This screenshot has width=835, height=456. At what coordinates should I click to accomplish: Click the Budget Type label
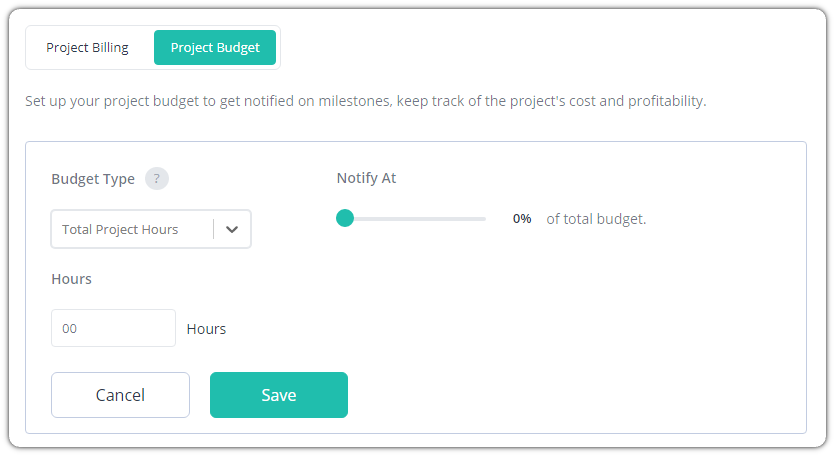(93, 179)
